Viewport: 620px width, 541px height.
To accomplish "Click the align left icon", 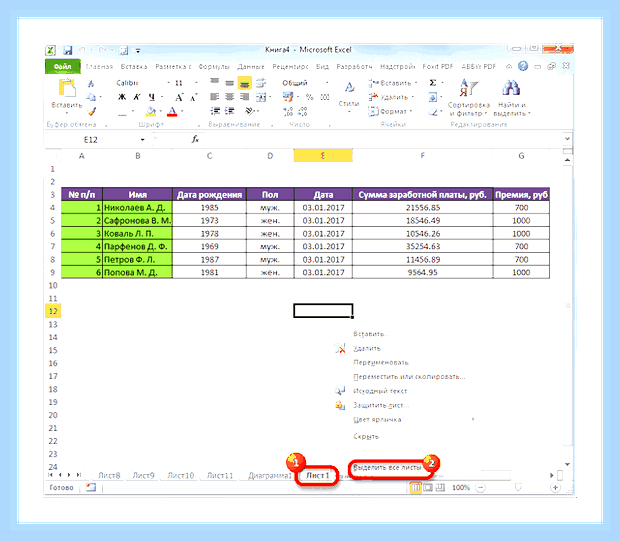I will 215,97.
